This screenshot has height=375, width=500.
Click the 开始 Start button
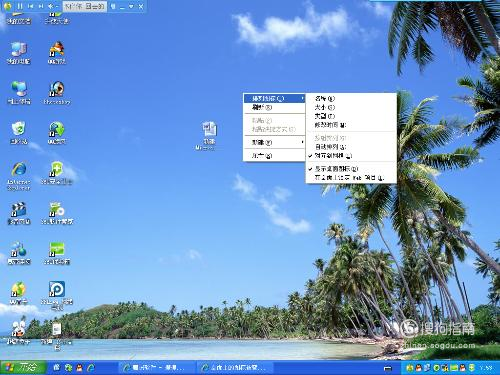click(22, 367)
